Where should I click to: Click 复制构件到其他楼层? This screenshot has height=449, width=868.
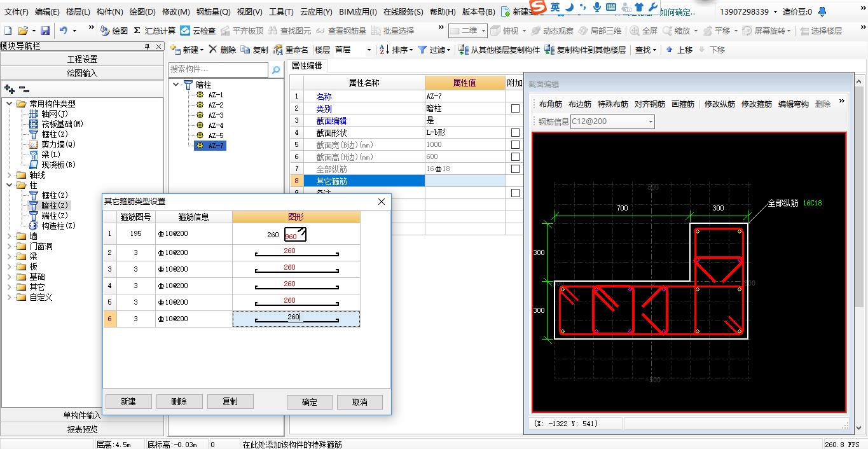tap(585, 50)
